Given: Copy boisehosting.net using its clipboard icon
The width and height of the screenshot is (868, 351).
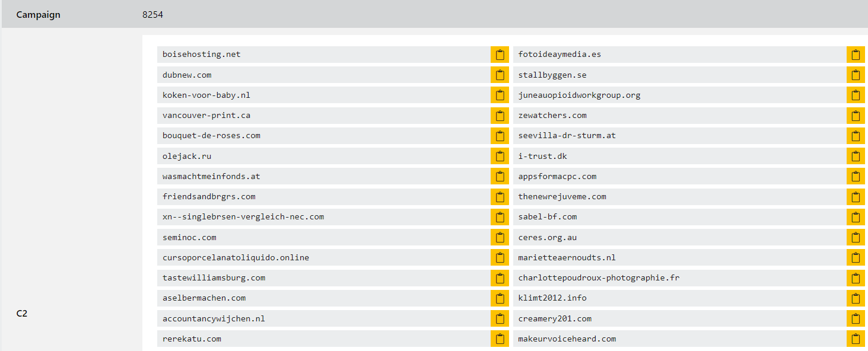Looking at the screenshot, I should click(500, 55).
